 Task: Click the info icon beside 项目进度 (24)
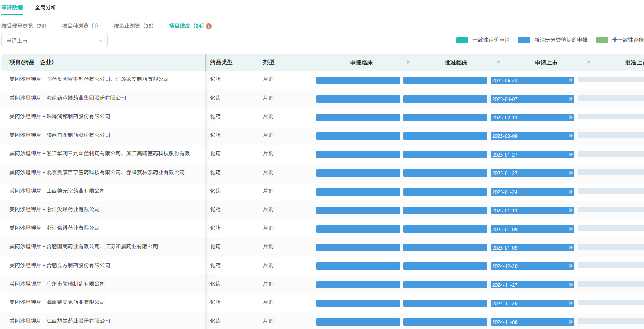tap(209, 26)
